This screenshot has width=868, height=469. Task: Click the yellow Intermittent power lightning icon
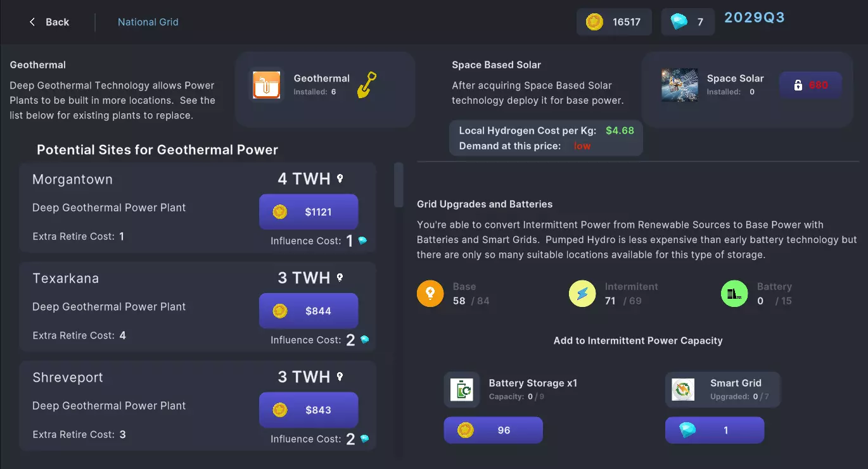(x=582, y=294)
